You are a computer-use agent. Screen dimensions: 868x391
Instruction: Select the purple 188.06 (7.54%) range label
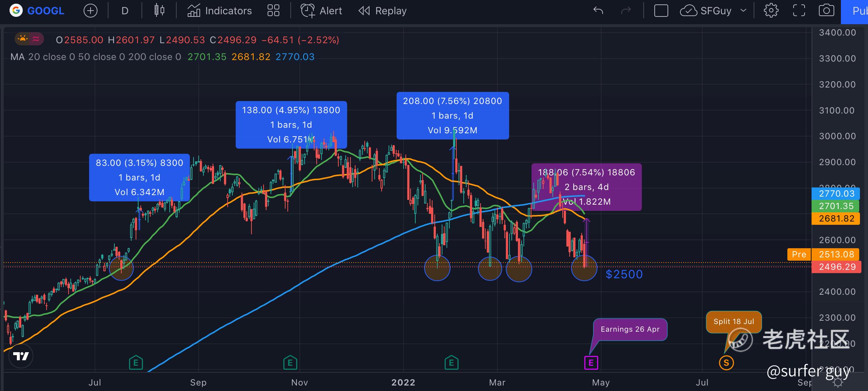click(586, 187)
